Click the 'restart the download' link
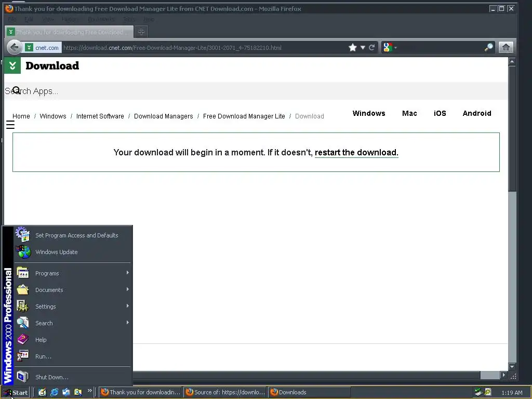The image size is (532, 399). tap(356, 152)
